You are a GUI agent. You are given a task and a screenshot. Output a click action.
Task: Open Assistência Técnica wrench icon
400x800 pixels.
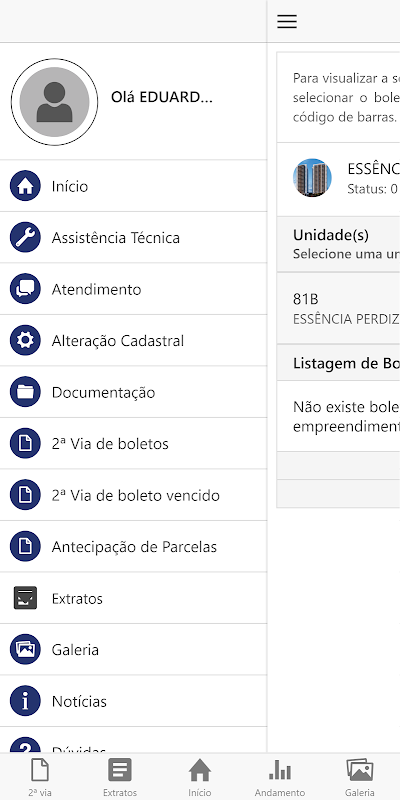coord(25,238)
